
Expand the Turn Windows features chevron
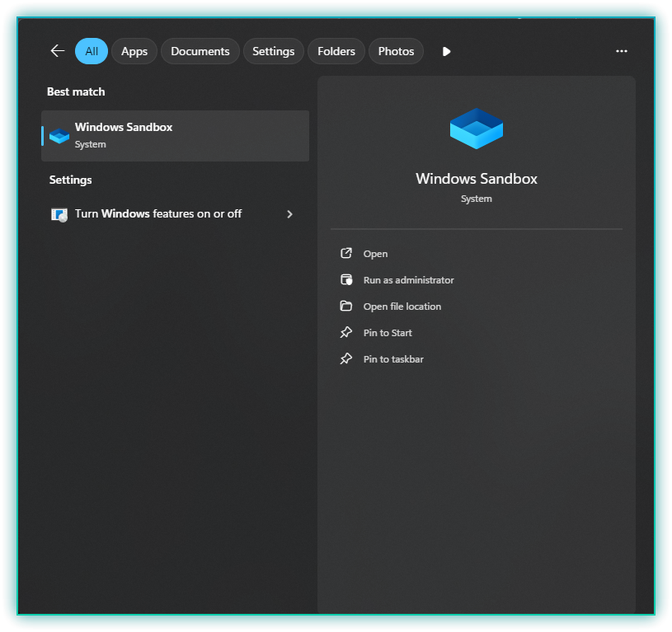(289, 214)
